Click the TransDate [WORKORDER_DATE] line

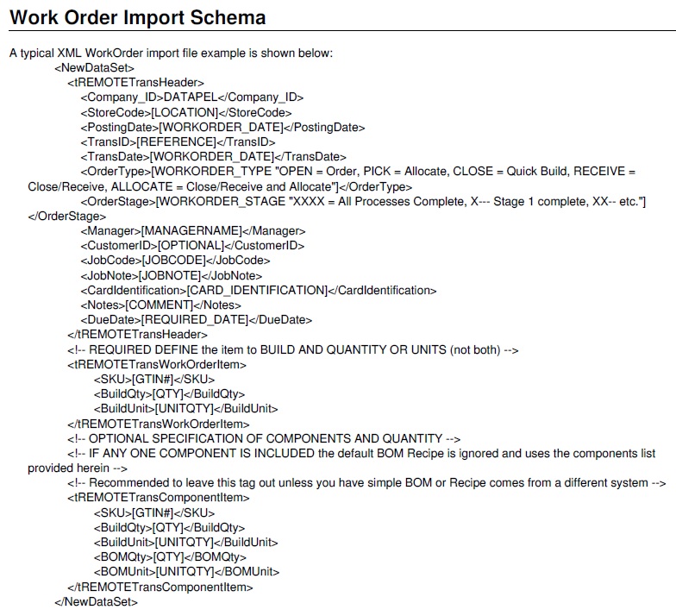click(213, 157)
